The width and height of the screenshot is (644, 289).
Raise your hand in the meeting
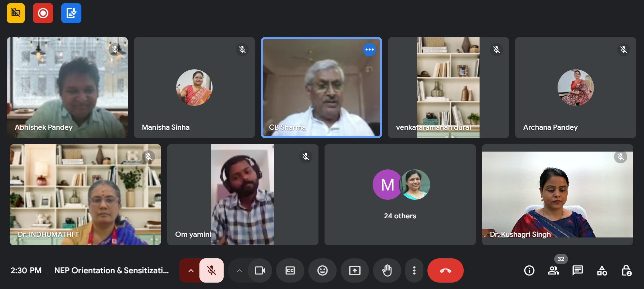387,270
